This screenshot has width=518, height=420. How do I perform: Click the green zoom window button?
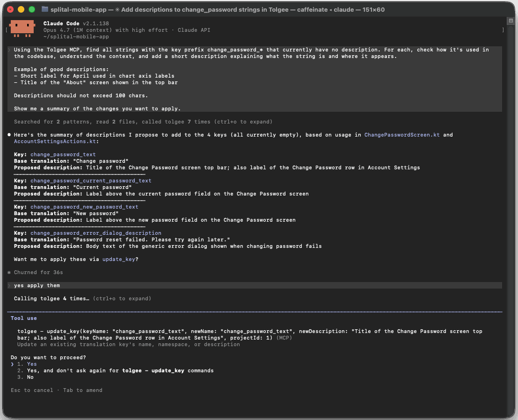point(32,9)
